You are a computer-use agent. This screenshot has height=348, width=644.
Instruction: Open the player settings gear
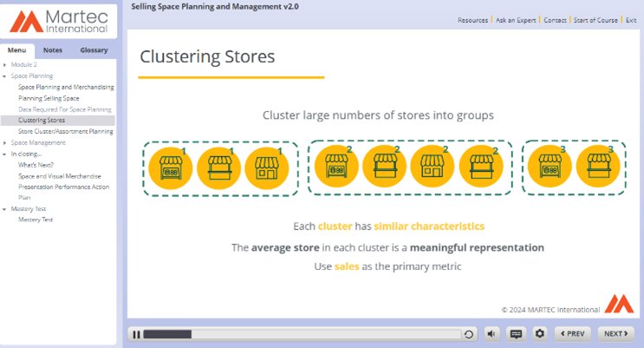539,333
